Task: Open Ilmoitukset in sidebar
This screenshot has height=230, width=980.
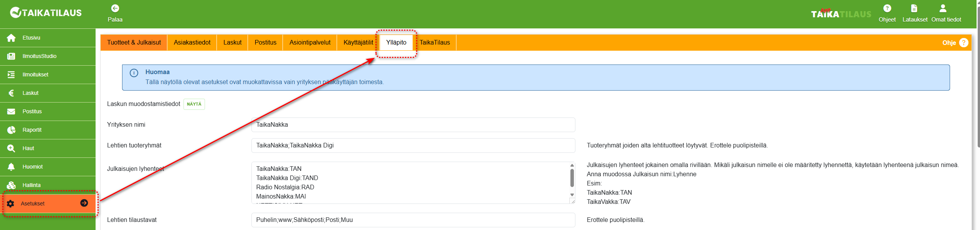Action: pos(48,74)
